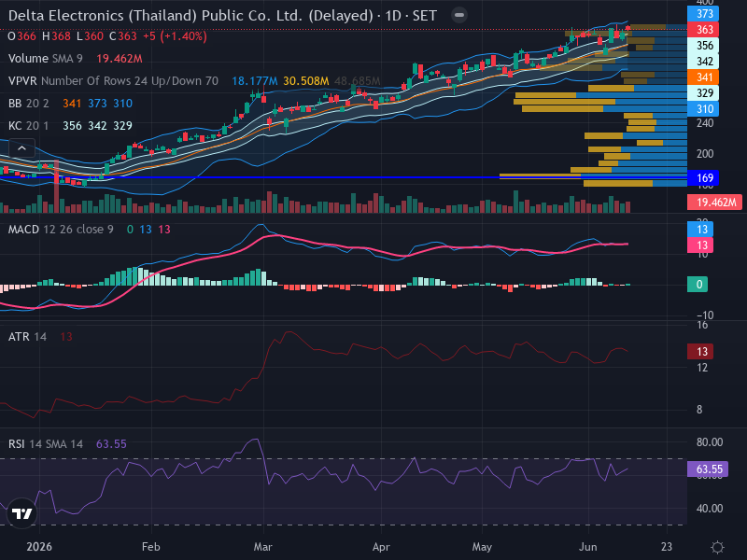Click the 329 KC lower price label

(703, 92)
